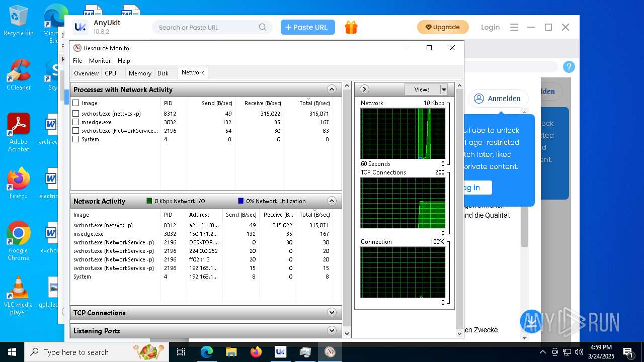This screenshot has height=362, width=644.
Task: Click the Login link in AnyUkit
Action: coord(491,27)
